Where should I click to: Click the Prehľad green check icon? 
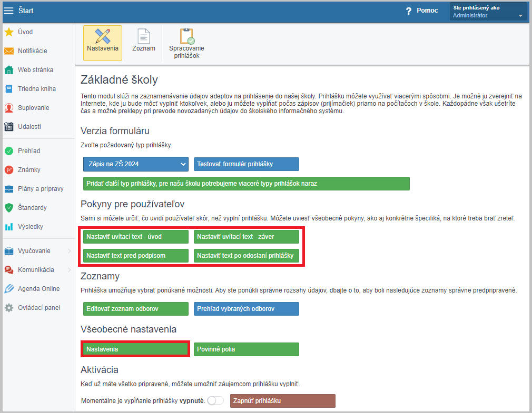(9, 151)
